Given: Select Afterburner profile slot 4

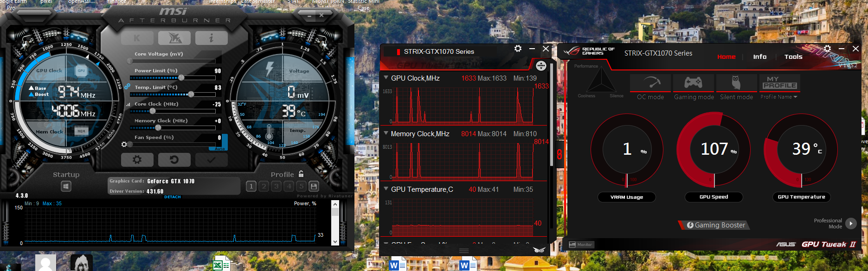Looking at the screenshot, I should [x=289, y=186].
